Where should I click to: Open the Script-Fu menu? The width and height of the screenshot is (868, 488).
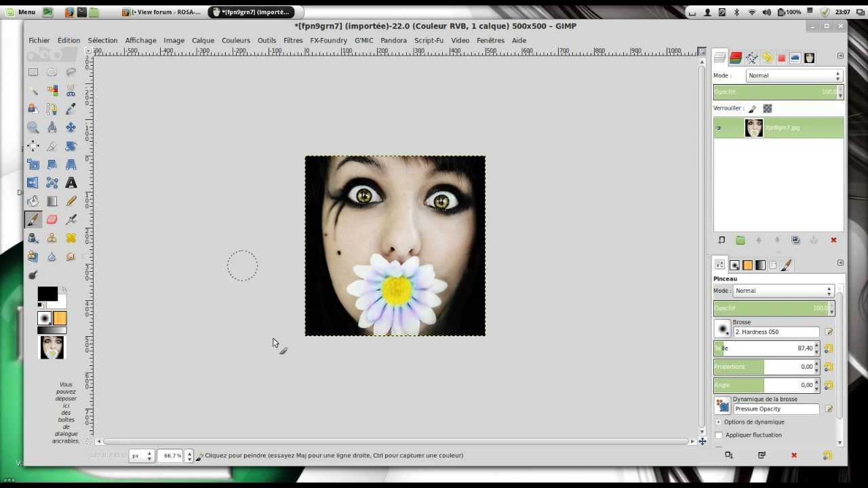pyautogui.click(x=429, y=40)
